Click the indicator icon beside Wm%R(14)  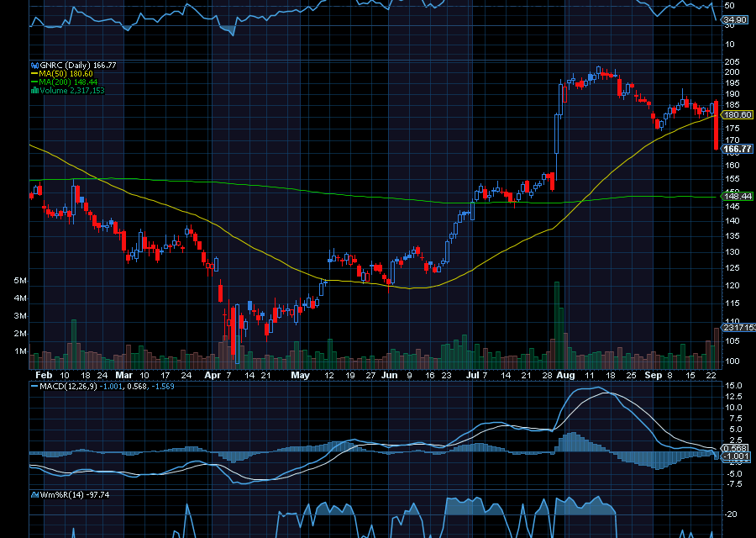pyautogui.click(x=34, y=494)
